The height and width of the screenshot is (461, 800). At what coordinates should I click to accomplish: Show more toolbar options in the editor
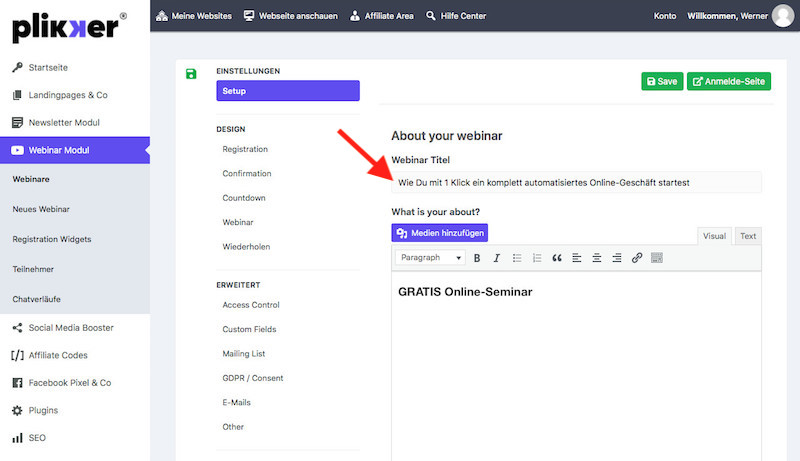pos(657,258)
